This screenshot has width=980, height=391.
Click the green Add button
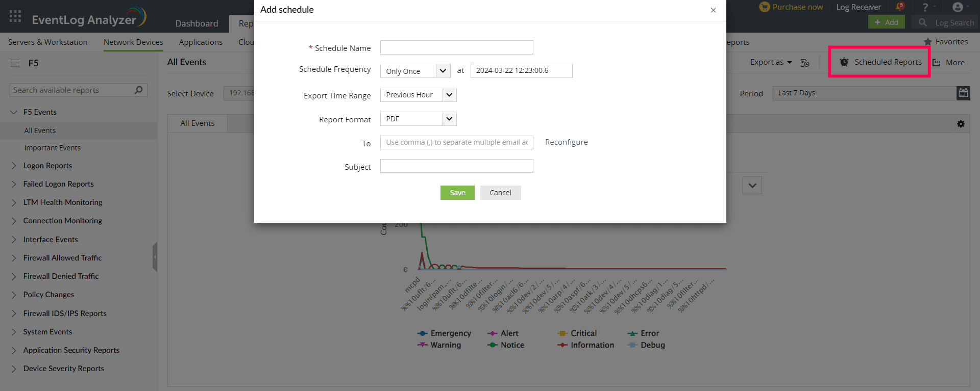coord(886,22)
